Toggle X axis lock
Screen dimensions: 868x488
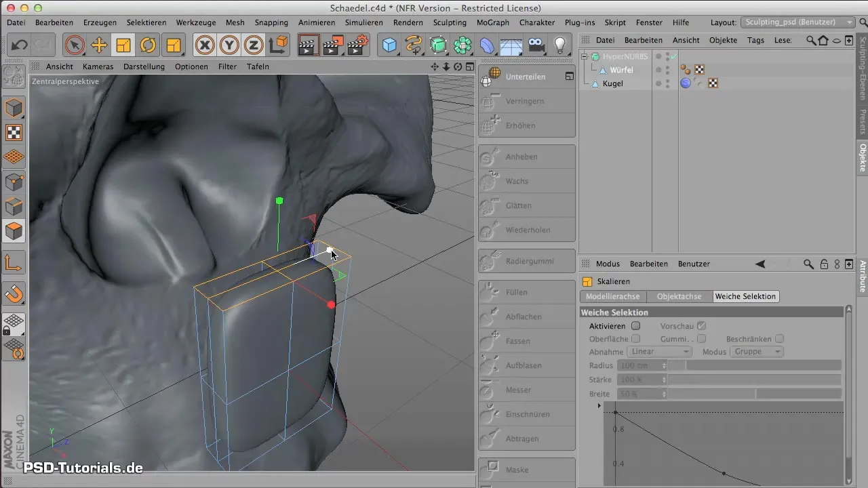(205, 45)
